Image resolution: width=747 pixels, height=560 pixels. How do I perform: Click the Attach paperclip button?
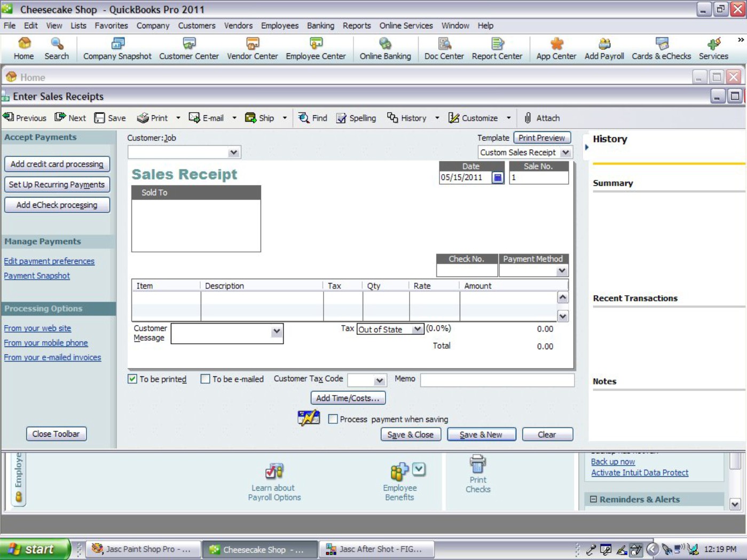[542, 118]
